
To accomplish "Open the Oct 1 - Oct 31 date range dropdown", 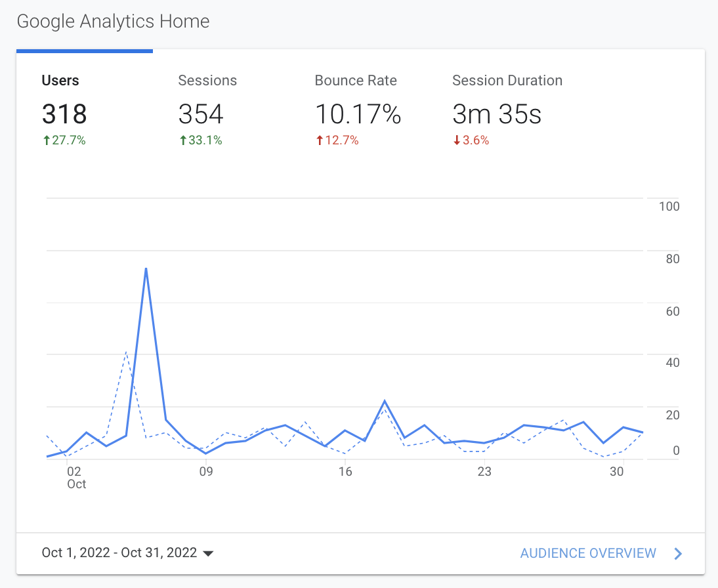I will pyautogui.click(x=127, y=553).
